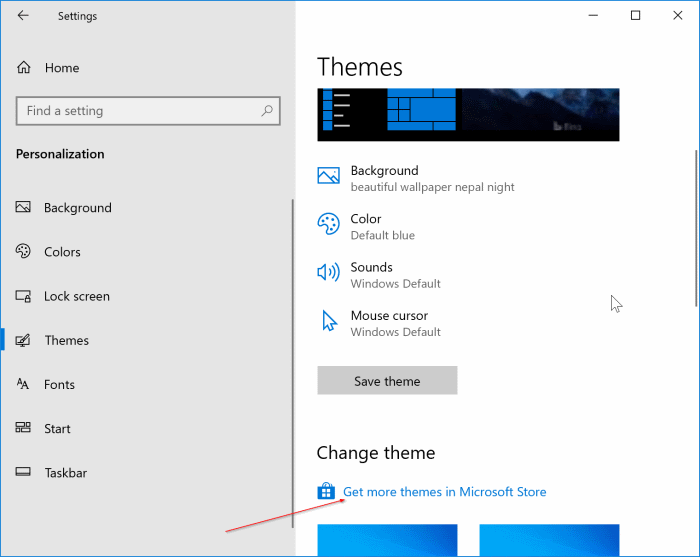Open Sounds 'Windows Default' setting
The height and width of the screenshot is (557, 700).
(x=379, y=275)
